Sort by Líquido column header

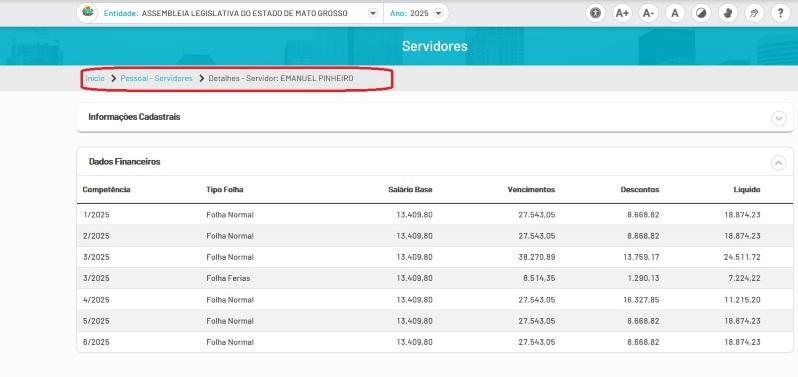pyautogui.click(x=747, y=190)
